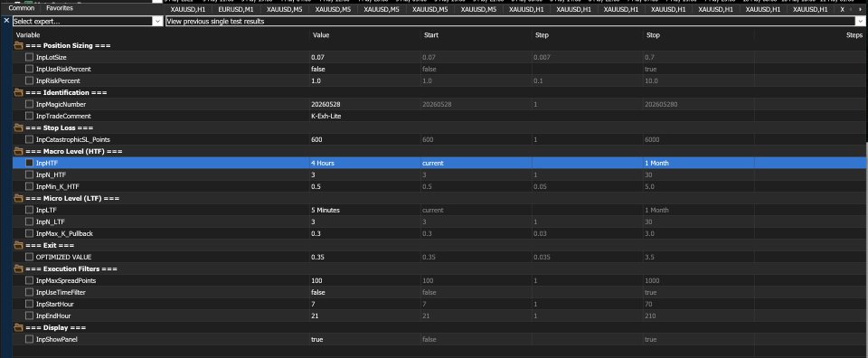
Task: Click the Macro Level (HTF) folder icon
Action: coord(18,151)
